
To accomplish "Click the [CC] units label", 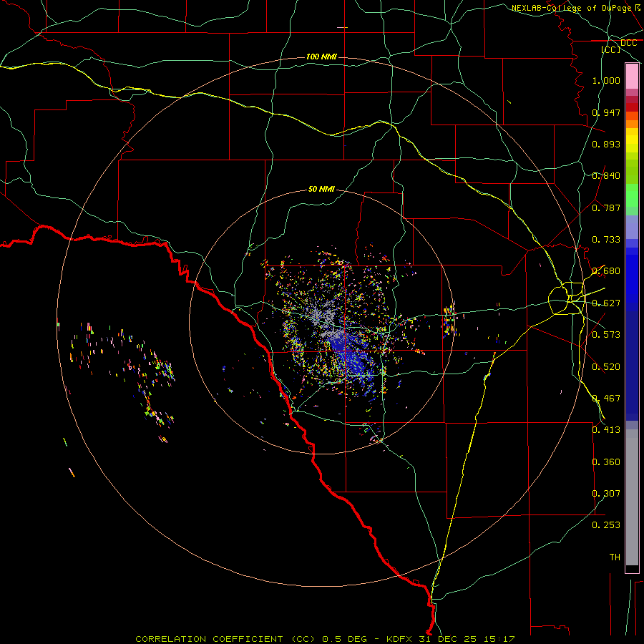I will [611, 49].
